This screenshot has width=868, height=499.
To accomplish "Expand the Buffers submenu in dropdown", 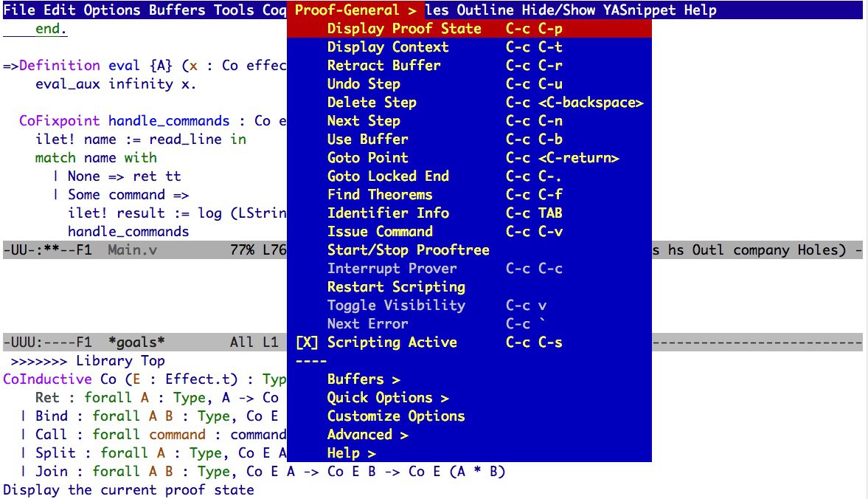I will [x=470, y=379].
